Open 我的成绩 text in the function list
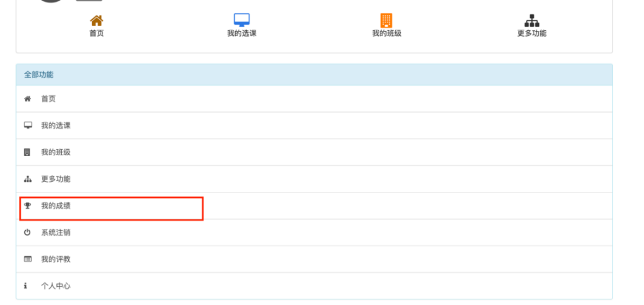This screenshot has width=644, height=305. [56, 206]
